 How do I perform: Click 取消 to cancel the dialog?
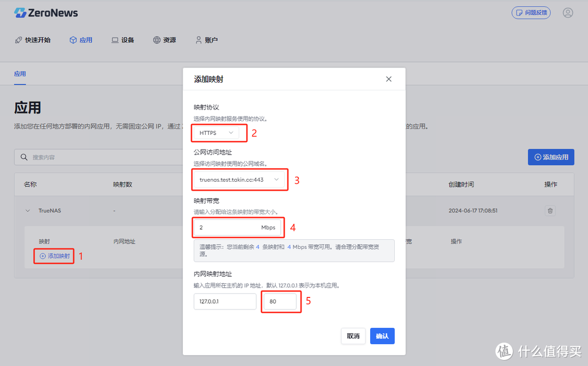coord(353,336)
